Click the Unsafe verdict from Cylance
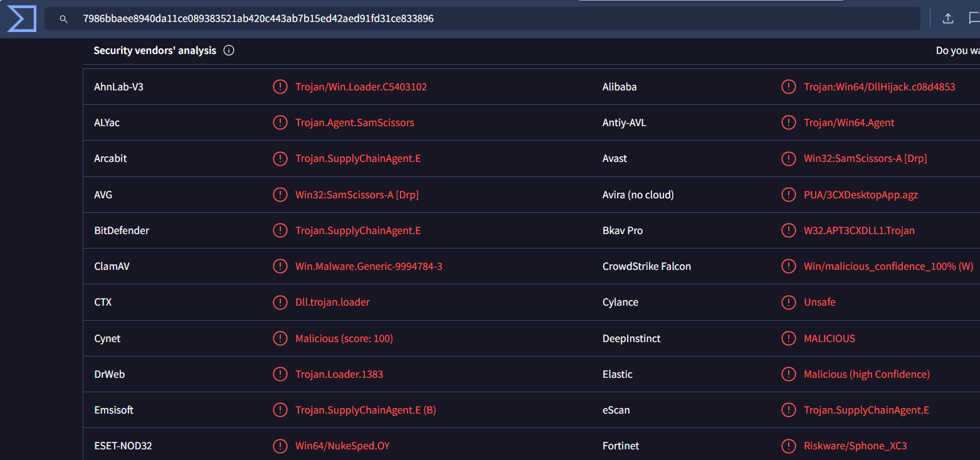 [x=819, y=302]
